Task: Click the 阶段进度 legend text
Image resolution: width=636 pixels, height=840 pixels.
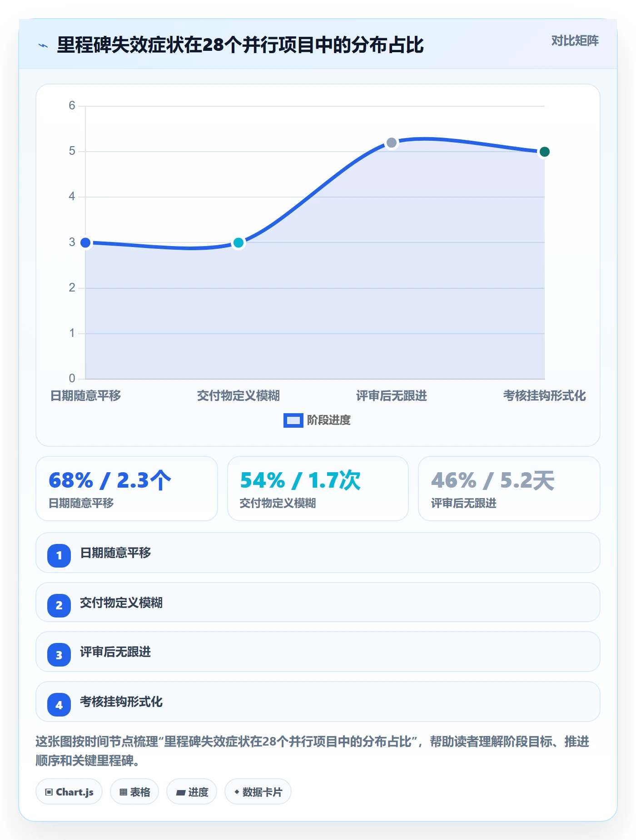Action: 329,420
